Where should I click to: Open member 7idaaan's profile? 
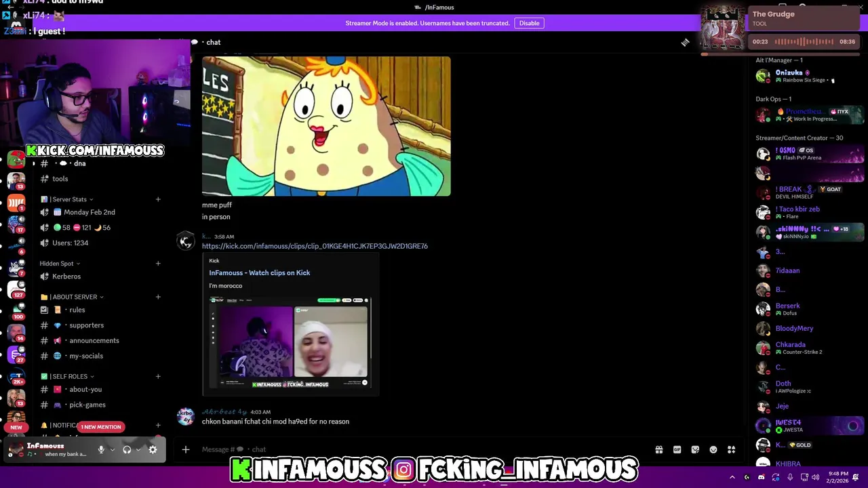tap(808, 270)
